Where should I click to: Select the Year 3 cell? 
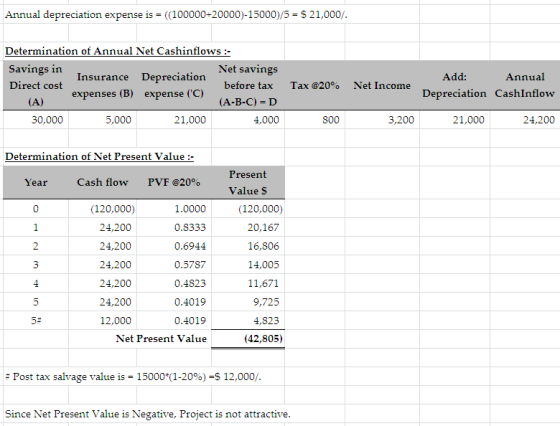point(36,265)
